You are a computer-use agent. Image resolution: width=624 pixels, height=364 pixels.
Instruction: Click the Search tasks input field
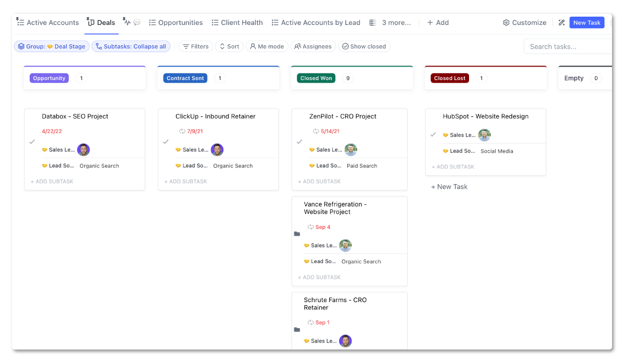coord(567,46)
